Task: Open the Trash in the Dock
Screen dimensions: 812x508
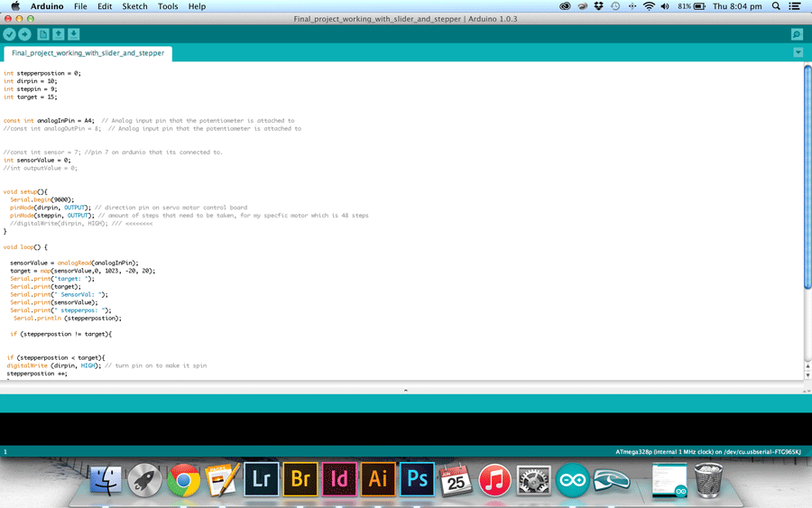Action: [708, 480]
